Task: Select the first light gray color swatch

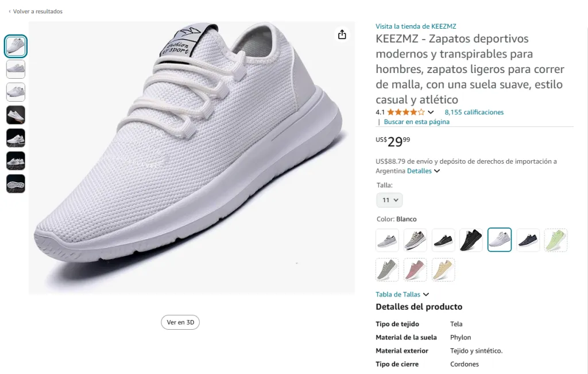Action: click(x=387, y=240)
